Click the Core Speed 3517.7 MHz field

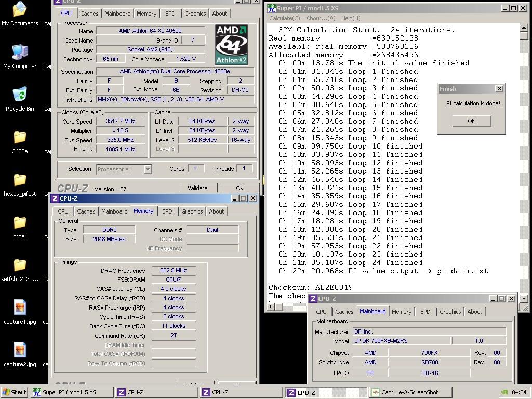(x=121, y=121)
